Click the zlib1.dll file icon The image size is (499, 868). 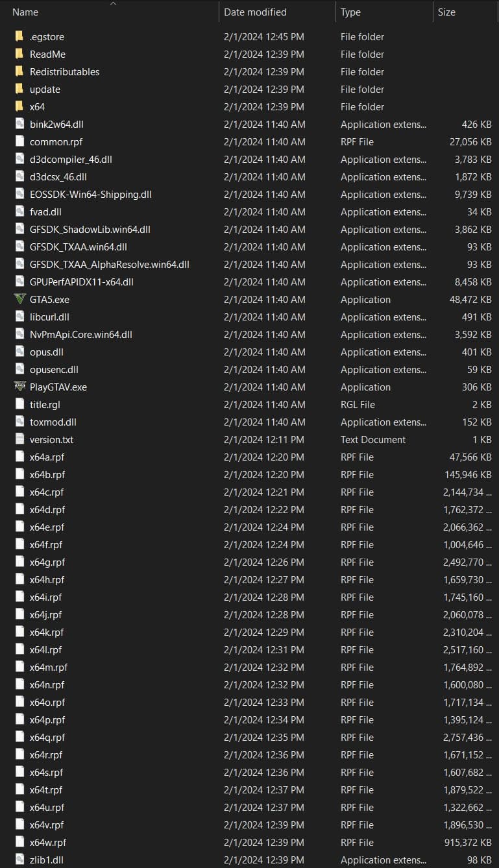coord(19,860)
